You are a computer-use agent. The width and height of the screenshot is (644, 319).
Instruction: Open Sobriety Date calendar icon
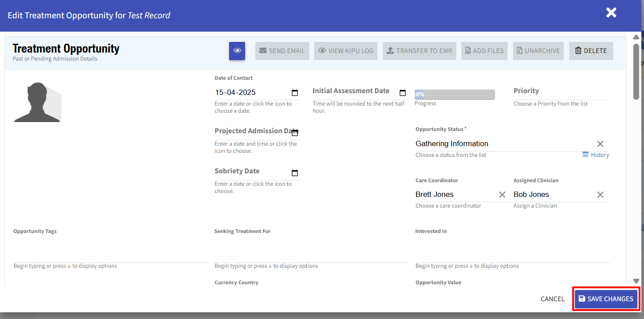(x=295, y=173)
